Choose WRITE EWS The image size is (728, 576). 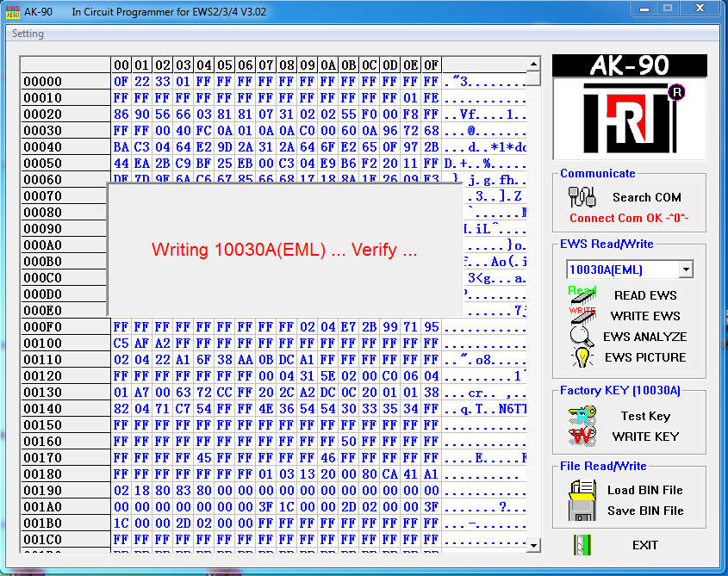[645, 316]
